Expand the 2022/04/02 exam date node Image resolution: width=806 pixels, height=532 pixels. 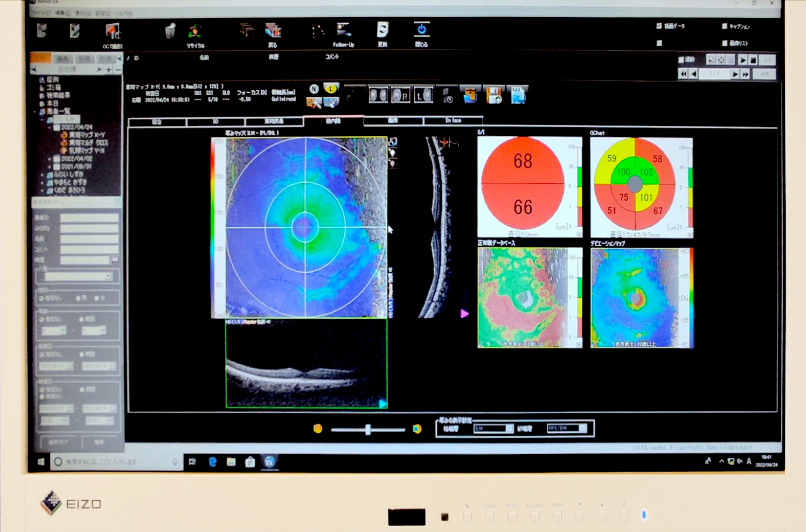pos(50,159)
